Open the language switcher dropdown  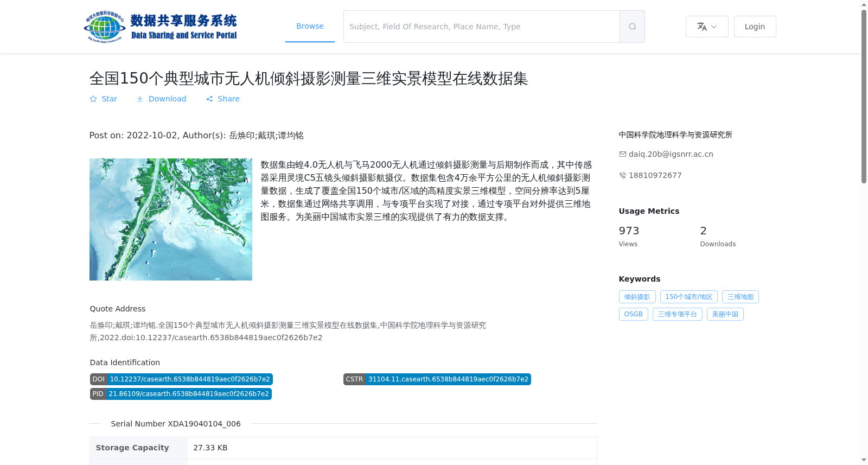tap(707, 27)
